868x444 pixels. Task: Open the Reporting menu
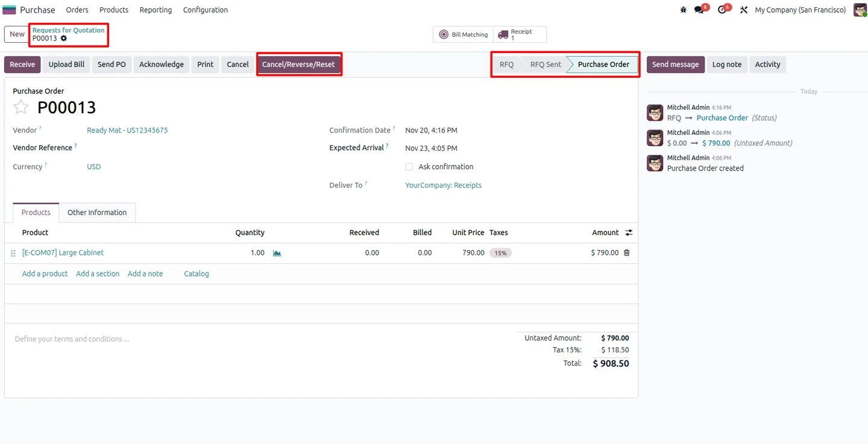(156, 10)
